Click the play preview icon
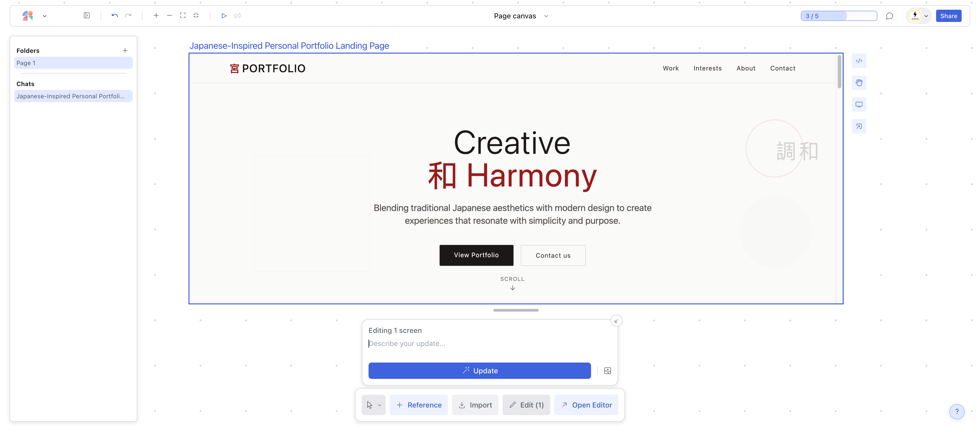This screenshot has width=980, height=432. [224, 16]
